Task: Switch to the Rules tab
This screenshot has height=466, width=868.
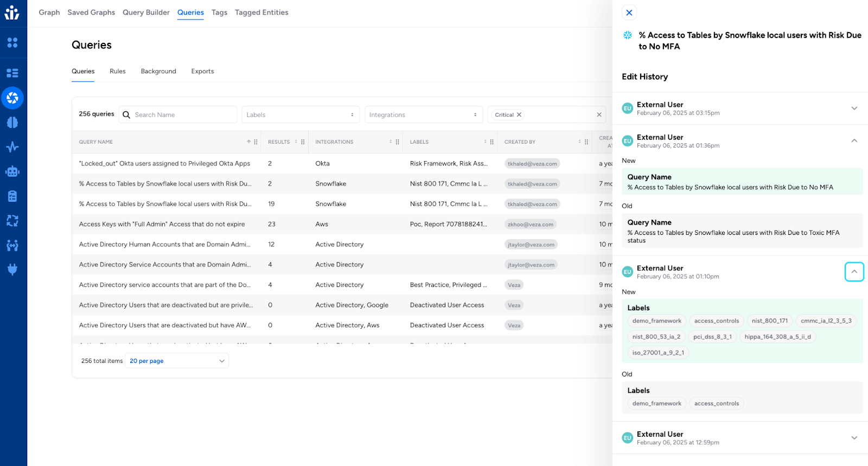Action: [117, 72]
